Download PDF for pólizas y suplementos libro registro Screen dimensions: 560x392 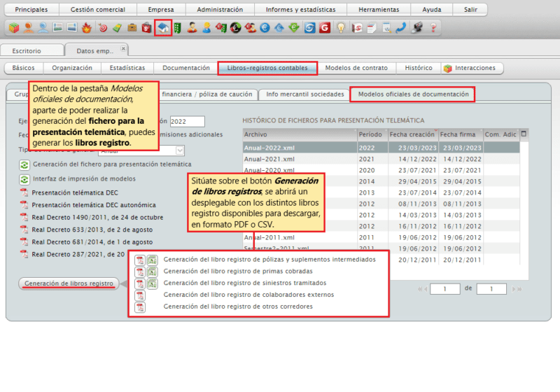[x=140, y=260]
